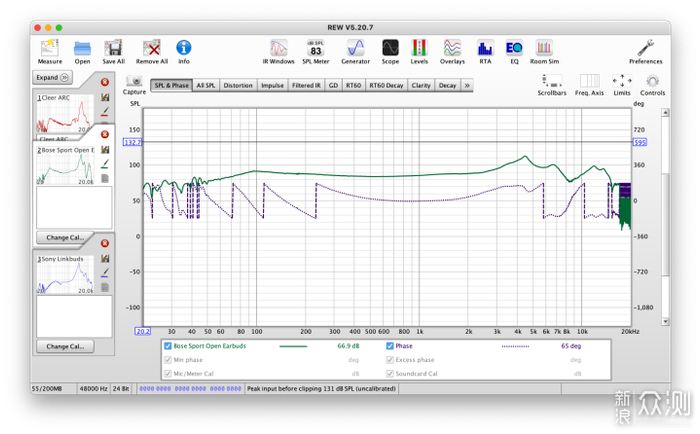This screenshot has height=434, width=700.
Task: Open the SPL Meter
Action: click(316, 47)
